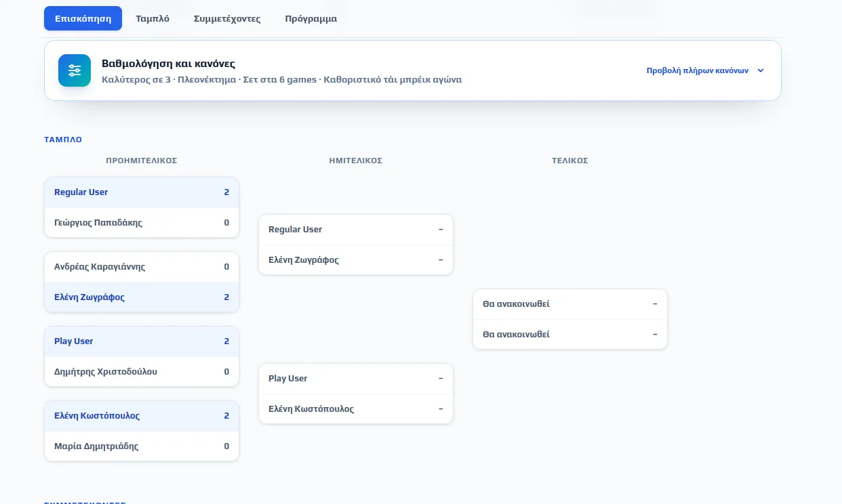
Task: Click Μαρία Δημητριάδης in the bracket
Action: (x=142, y=446)
